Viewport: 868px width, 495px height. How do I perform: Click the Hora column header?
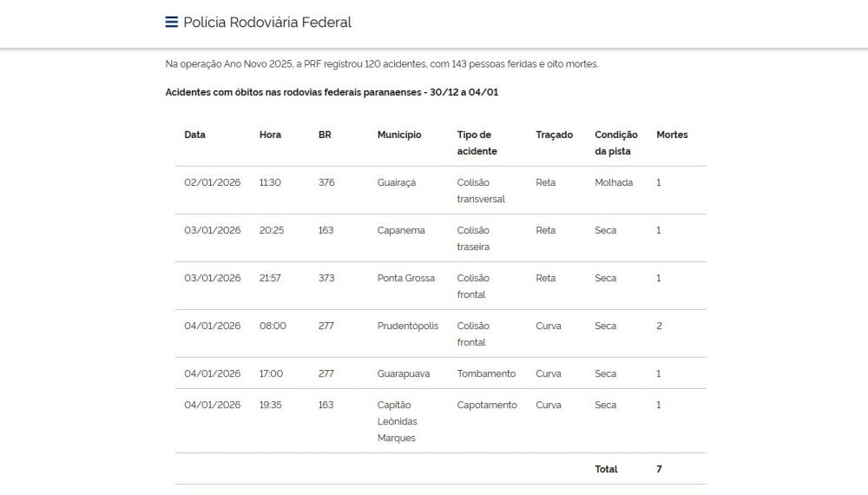[x=270, y=135]
